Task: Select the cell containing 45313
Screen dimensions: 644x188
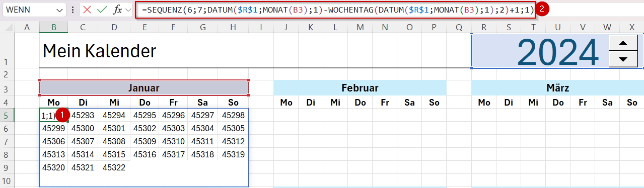Action: pos(53,154)
